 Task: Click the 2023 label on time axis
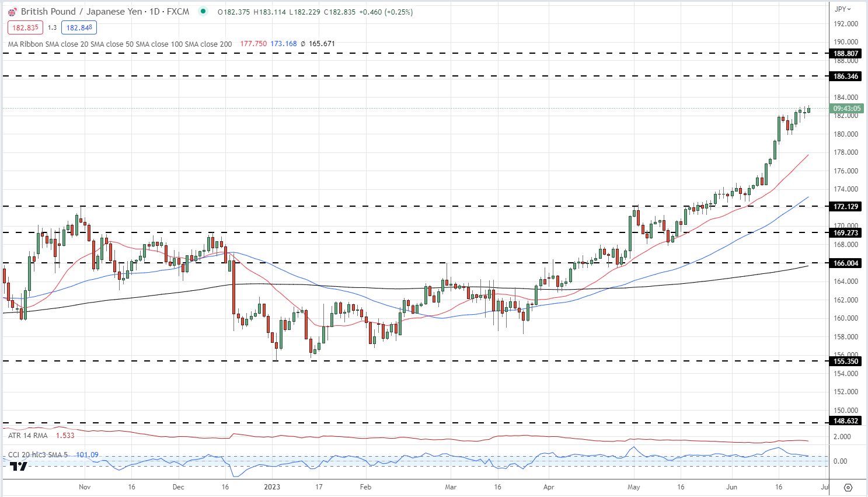(272, 487)
